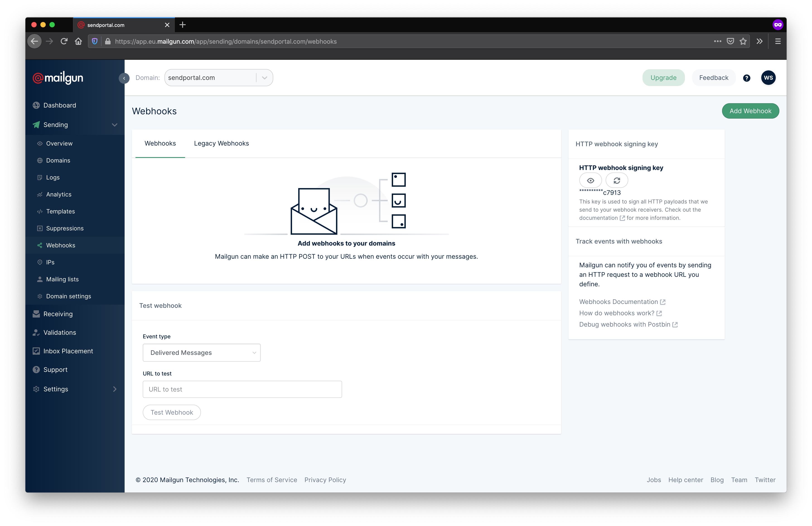Click the Add Webhook button
Image resolution: width=812 pixels, height=526 pixels.
(x=750, y=110)
